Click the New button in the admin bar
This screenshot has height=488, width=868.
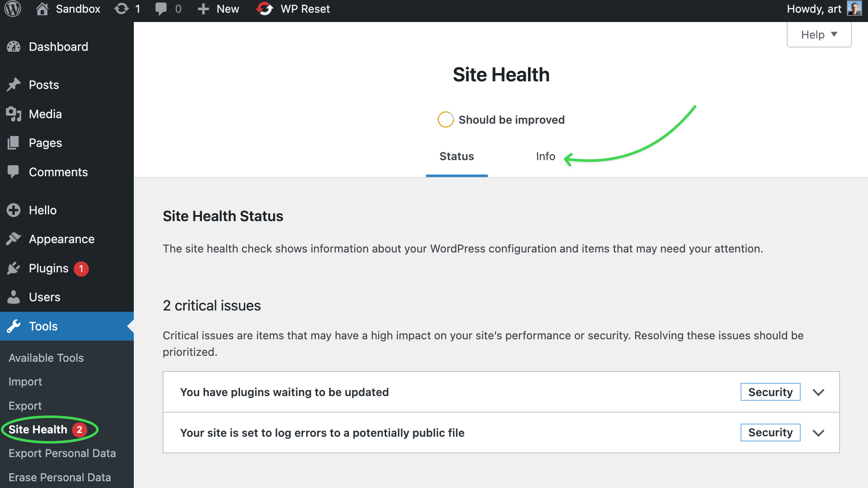click(219, 9)
